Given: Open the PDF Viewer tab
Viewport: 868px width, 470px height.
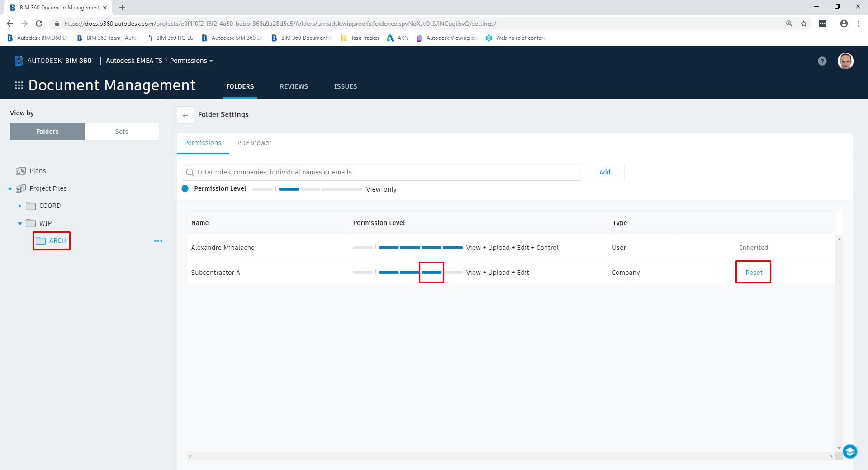Looking at the screenshot, I should pyautogui.click(x=254, y=143).
